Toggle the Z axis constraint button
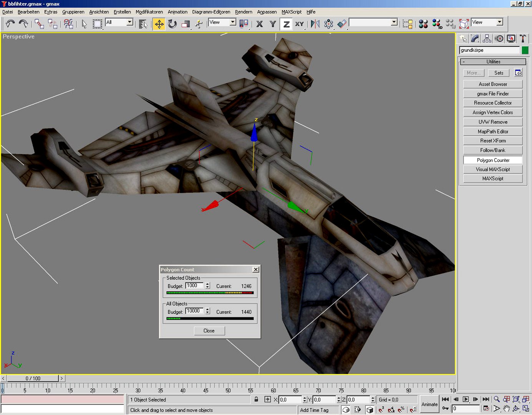Screen dimensions: 532x415 click(x=286, y=24)
